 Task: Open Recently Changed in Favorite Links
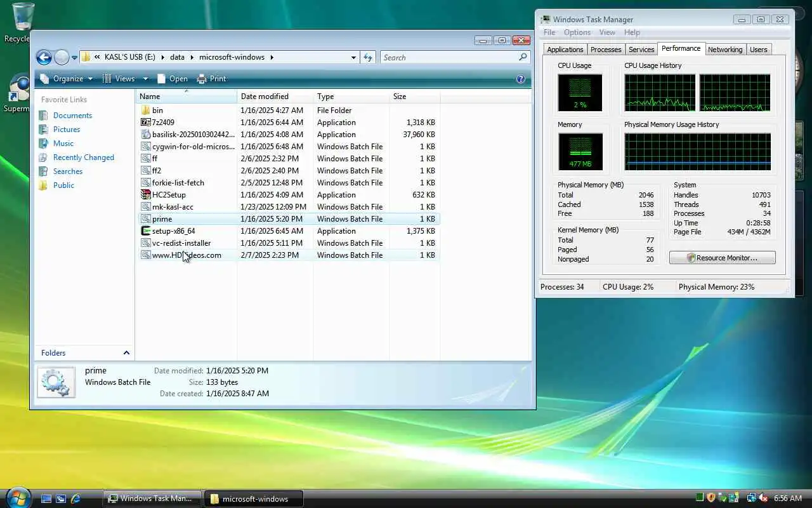pos(84,157)
